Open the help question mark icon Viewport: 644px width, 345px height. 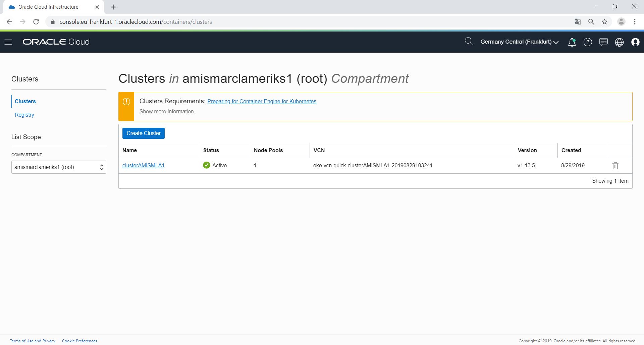pos(588,42)
